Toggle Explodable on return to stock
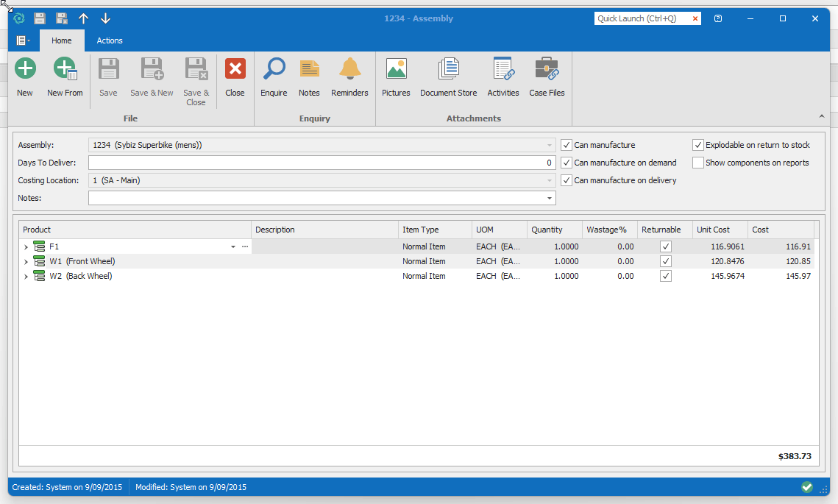Viewport: 838px width, 504px height. click(x=698, y=145)
